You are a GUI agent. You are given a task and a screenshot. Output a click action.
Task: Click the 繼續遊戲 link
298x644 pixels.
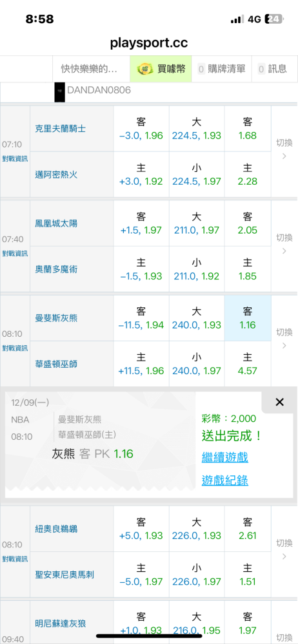point(224,457)
